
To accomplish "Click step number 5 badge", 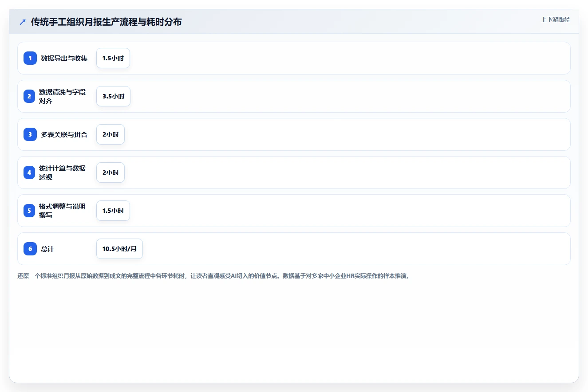I will pos(29,211).
